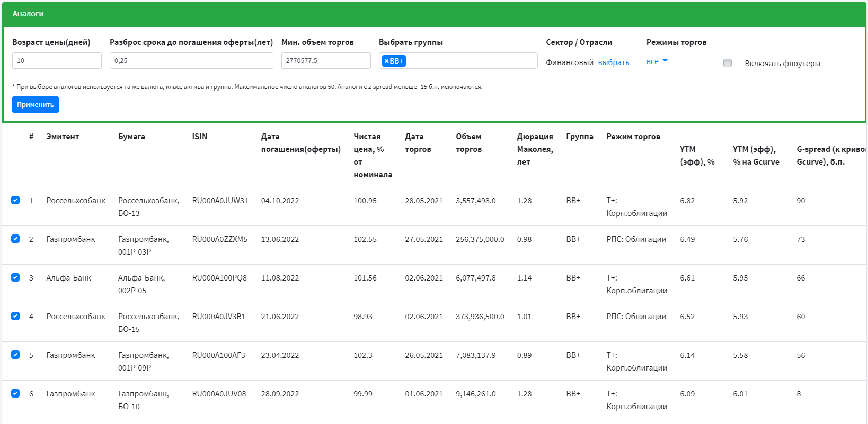Click the 'Эмитент' column header
Viewport: 868px width, 424px height.
click(x=63, y=137)
